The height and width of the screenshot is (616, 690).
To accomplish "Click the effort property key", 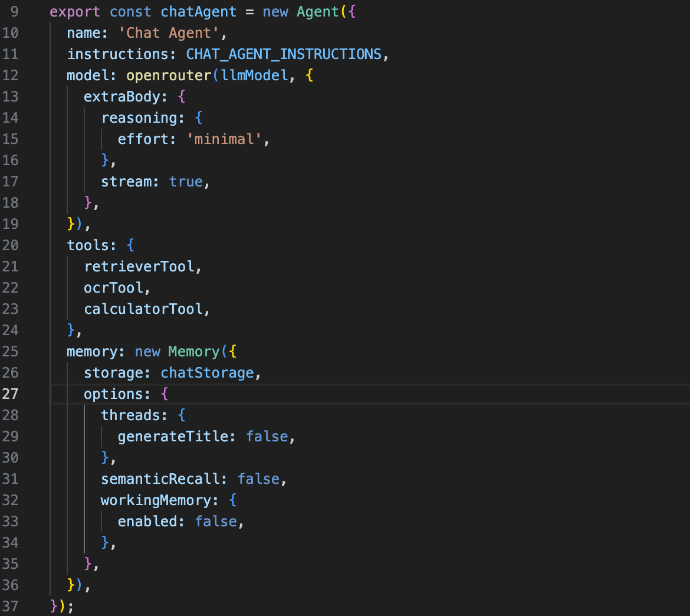I will click(143, 139).
